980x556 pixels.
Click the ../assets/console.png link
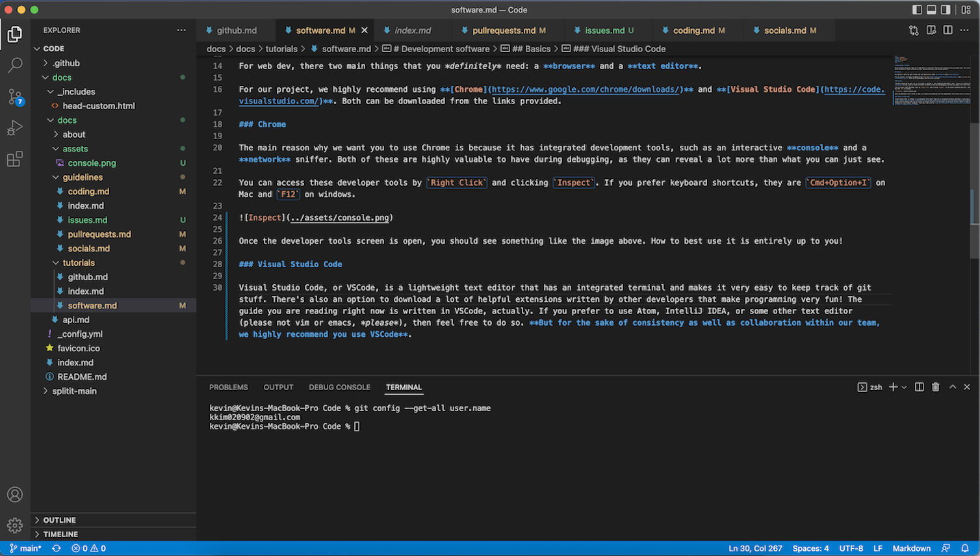[x=340, y=218]
